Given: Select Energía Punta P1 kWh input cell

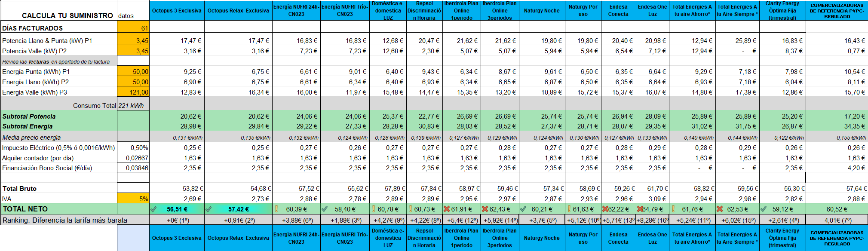Looking at the screenshot, I should [133, 71].
